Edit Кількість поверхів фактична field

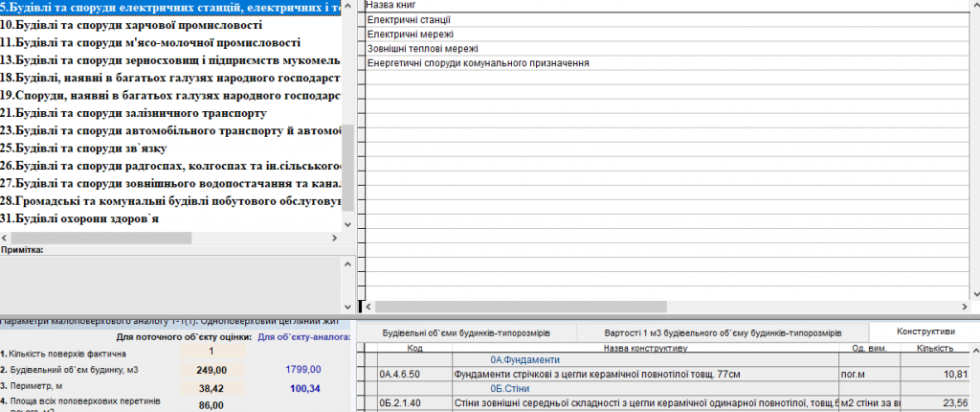click(212, 352)
